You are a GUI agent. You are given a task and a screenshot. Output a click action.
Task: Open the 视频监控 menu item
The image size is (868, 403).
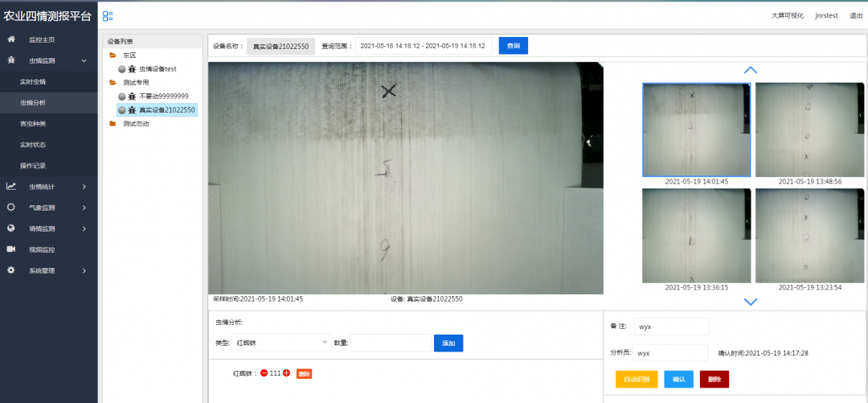point(42,249)
